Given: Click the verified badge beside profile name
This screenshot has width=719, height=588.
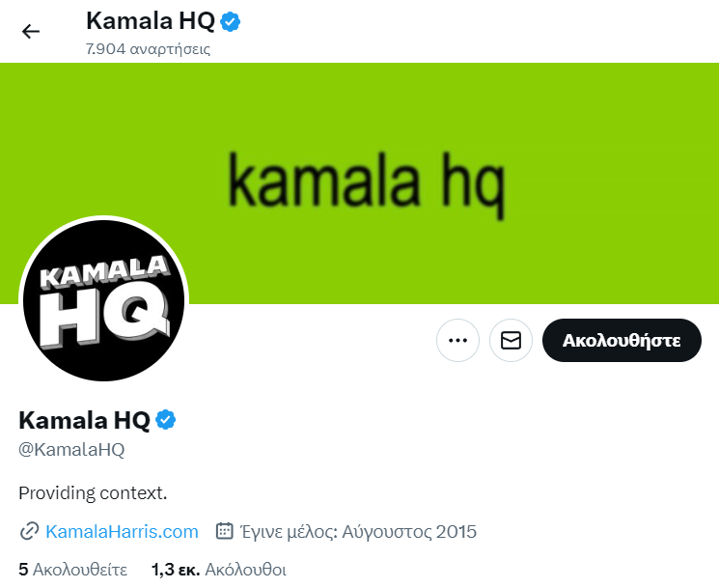Looking at the screenshot, I should tap(166, 420).
